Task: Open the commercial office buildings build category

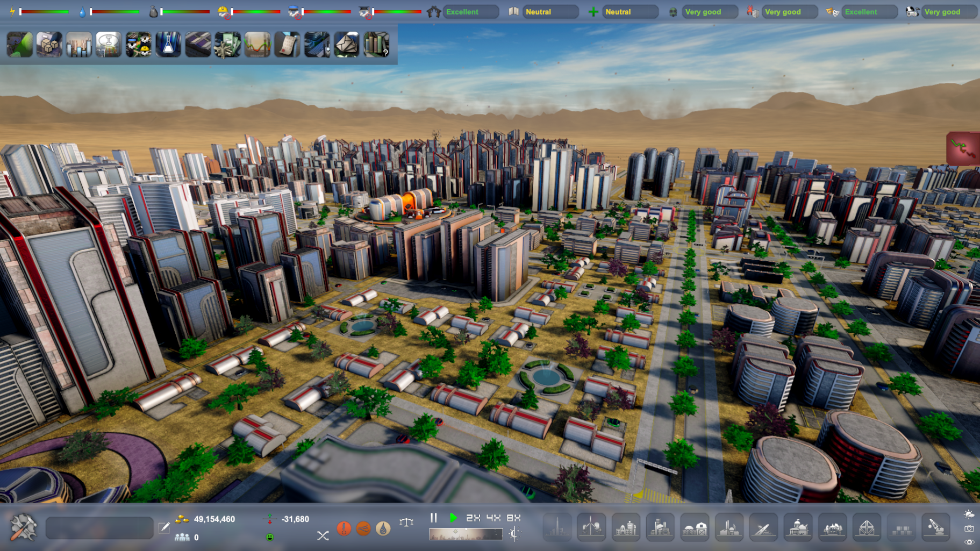Action: [660, 527]
